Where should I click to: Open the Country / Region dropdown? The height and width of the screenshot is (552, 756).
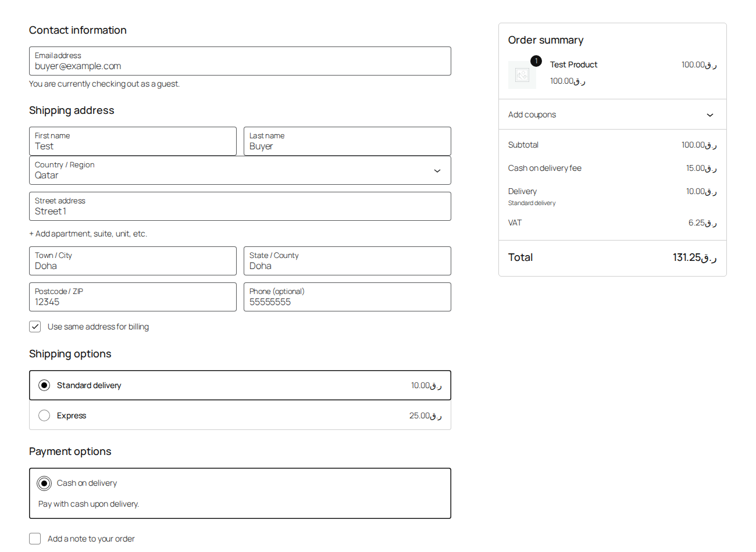240,170
